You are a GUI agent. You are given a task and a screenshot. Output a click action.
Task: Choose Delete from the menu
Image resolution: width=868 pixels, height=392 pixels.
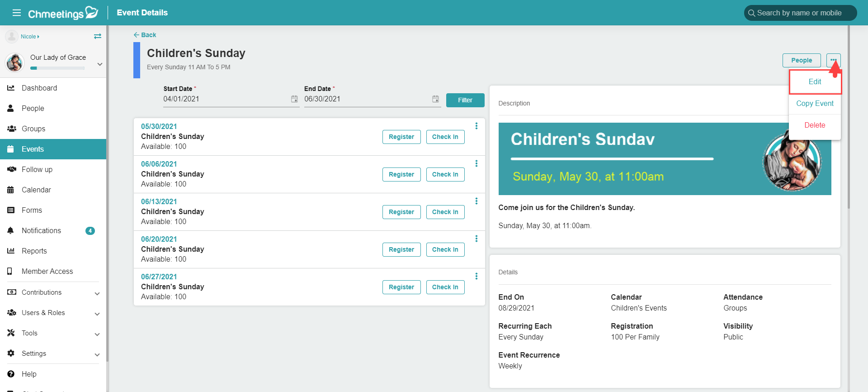[x=815, y=125]
